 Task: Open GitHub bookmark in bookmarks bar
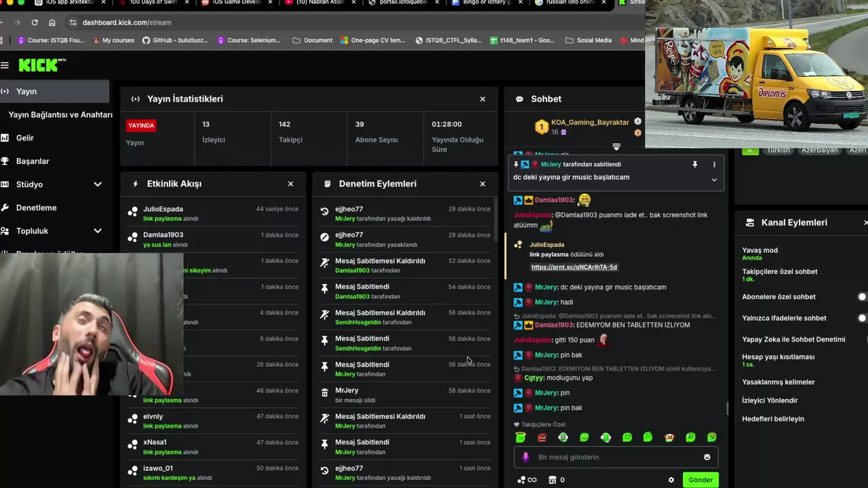pyautogui.click(x=176, y=40)
